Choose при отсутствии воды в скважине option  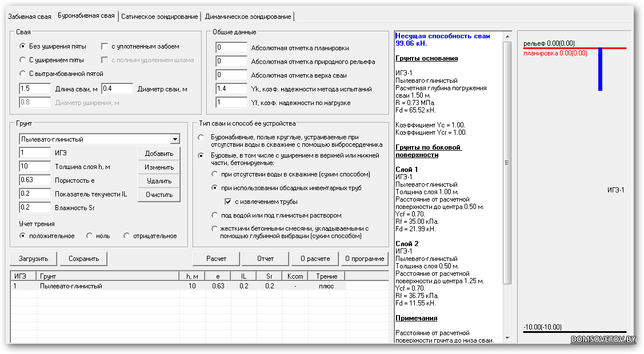[x=214, y=174]
